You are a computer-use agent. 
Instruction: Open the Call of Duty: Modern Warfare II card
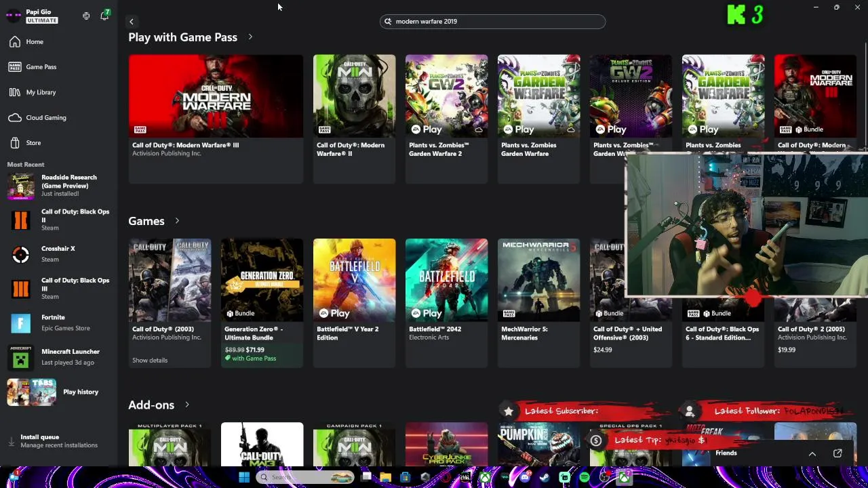[354, 119]
